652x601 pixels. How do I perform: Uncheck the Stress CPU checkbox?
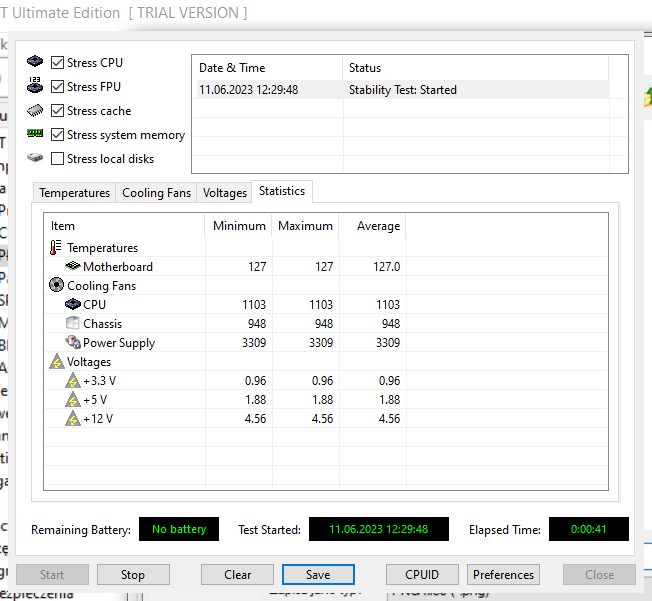tap(57, 62)
